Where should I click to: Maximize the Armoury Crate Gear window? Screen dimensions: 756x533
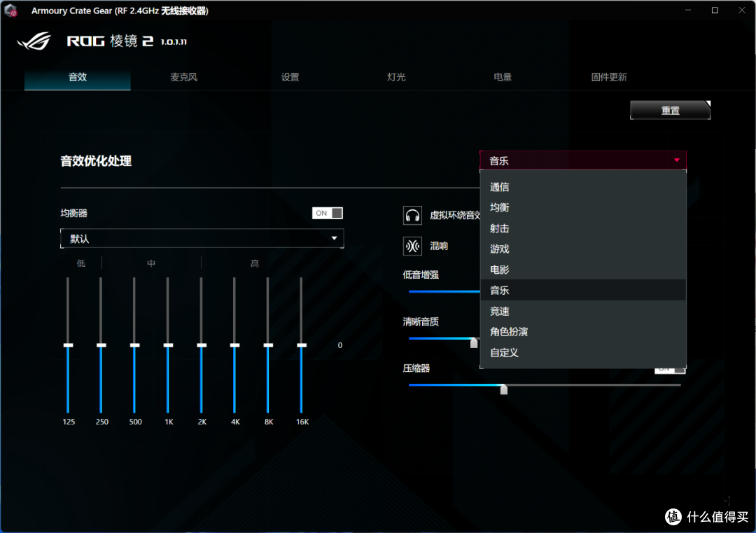[715, 10]
